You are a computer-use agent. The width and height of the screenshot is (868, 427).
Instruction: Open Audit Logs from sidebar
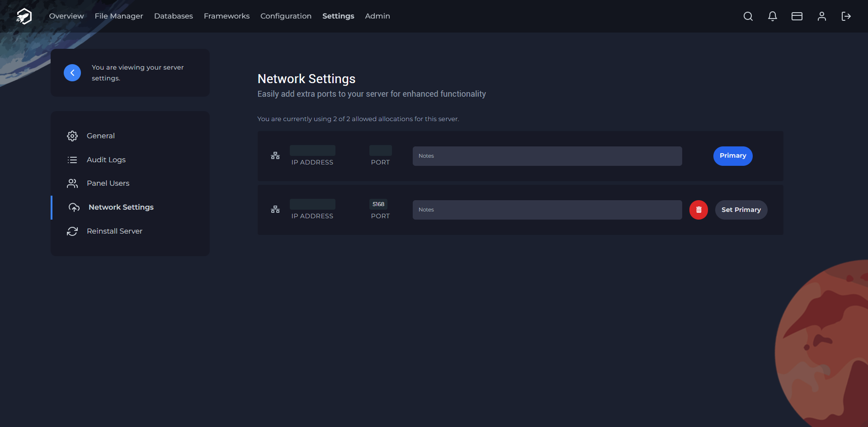106,160
